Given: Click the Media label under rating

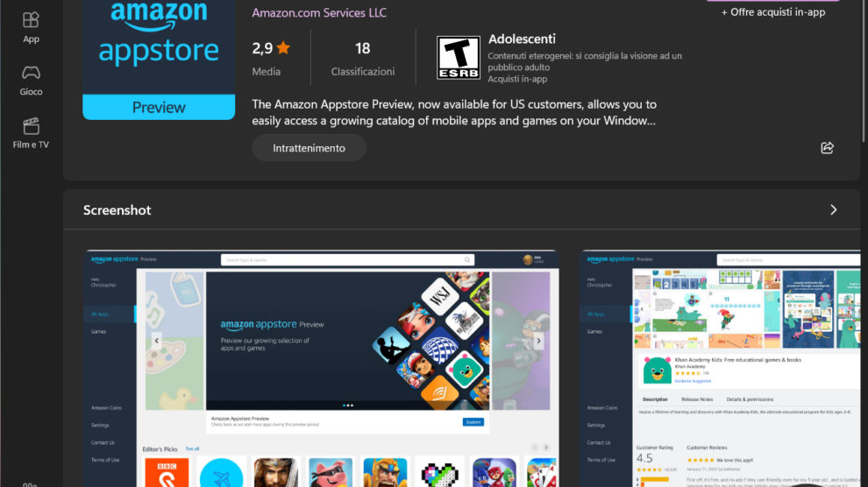Looking at the screenshot, I should pos(267,71).
